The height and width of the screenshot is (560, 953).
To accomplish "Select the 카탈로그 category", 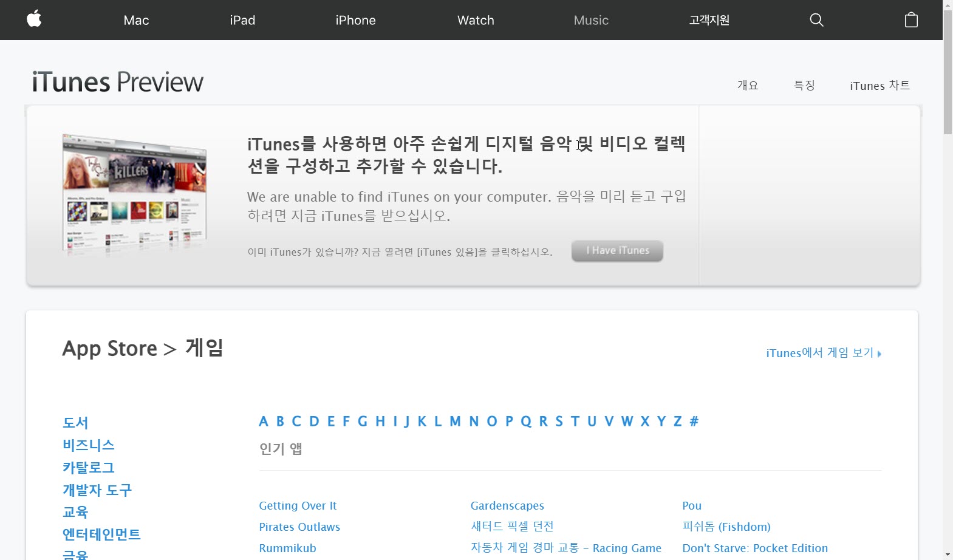I will [89, 468].
